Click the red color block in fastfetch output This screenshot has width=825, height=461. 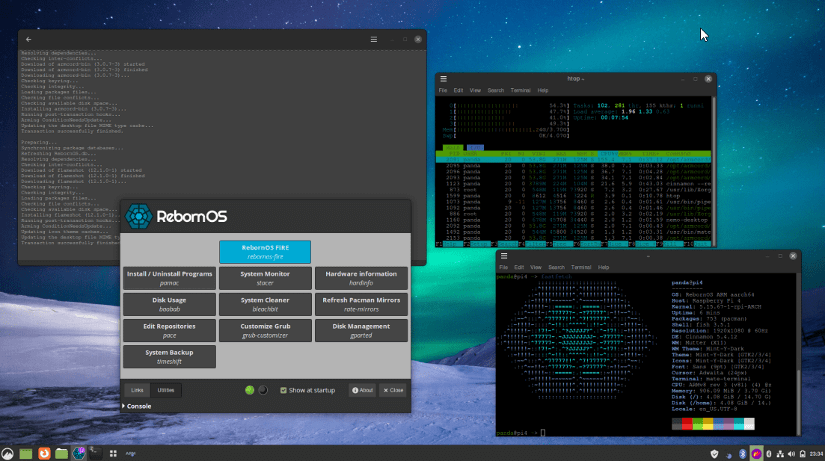[x=687, y=424]
